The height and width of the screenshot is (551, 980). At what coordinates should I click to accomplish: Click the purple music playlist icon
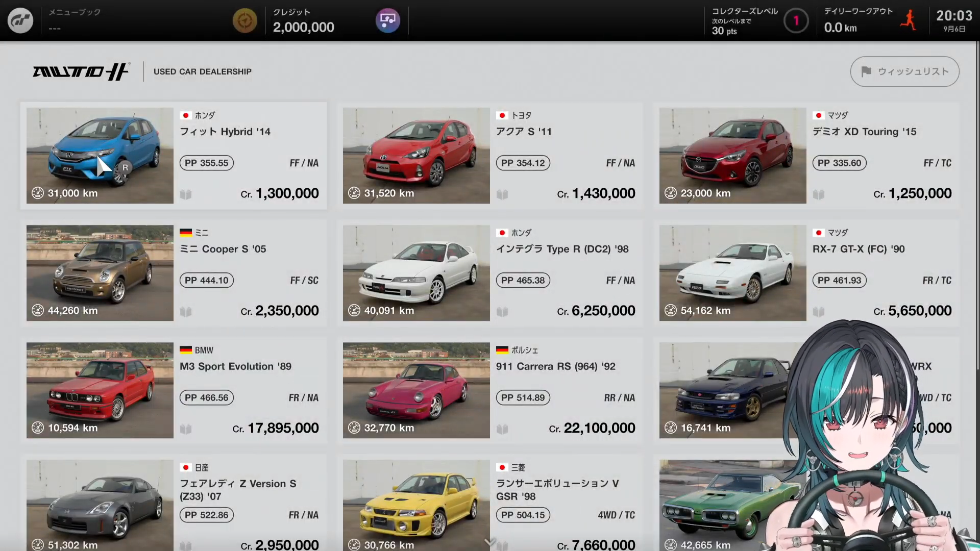point(388,20)
